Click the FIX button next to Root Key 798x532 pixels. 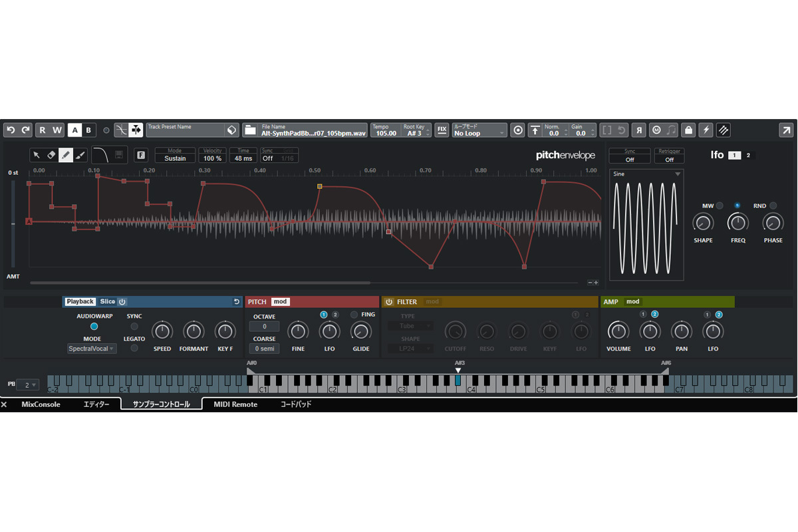441,130
